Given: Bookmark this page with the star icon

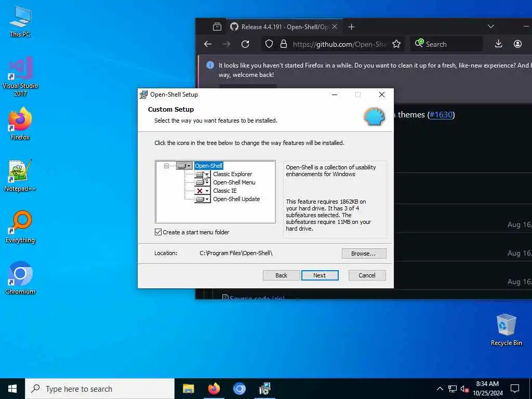Looking at the screenshot, I should pos(396,44).
